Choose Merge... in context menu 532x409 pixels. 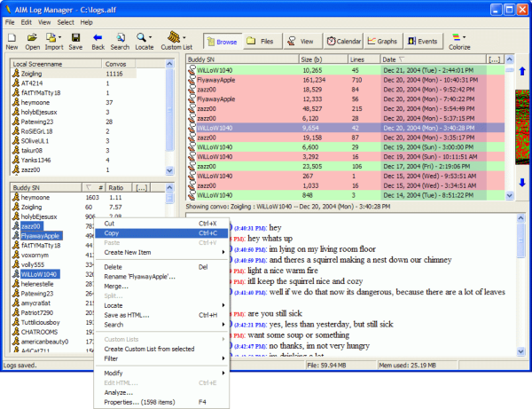(161, 287)
